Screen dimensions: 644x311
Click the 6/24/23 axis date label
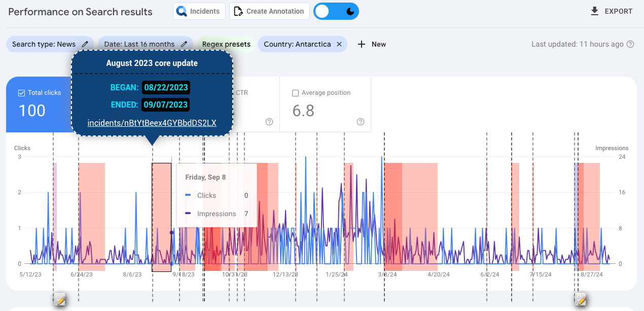(x=82, y=274)
